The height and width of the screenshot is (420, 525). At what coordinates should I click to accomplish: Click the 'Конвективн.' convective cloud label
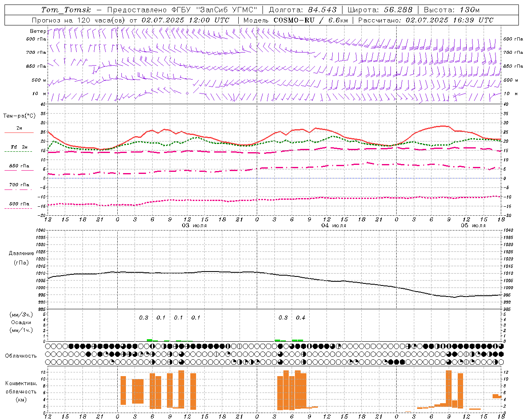pos(21,383)
